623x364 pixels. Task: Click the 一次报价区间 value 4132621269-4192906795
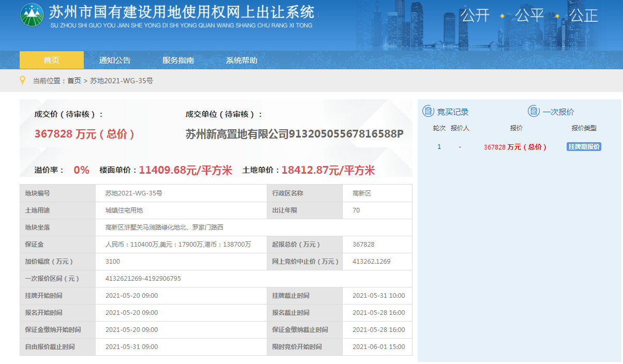pos(143,279)
